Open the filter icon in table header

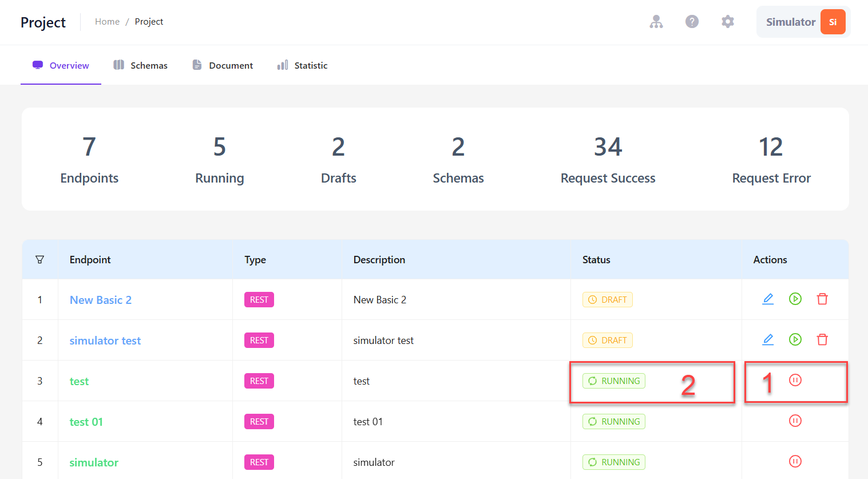coord(39,260)
